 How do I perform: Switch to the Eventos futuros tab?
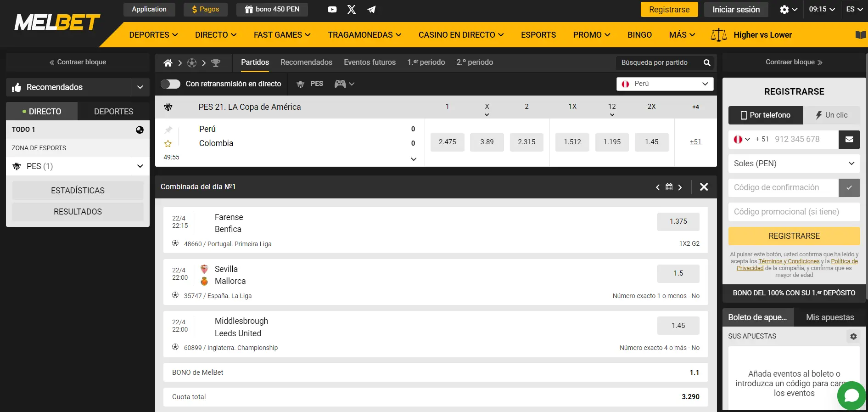pos(370,62)
